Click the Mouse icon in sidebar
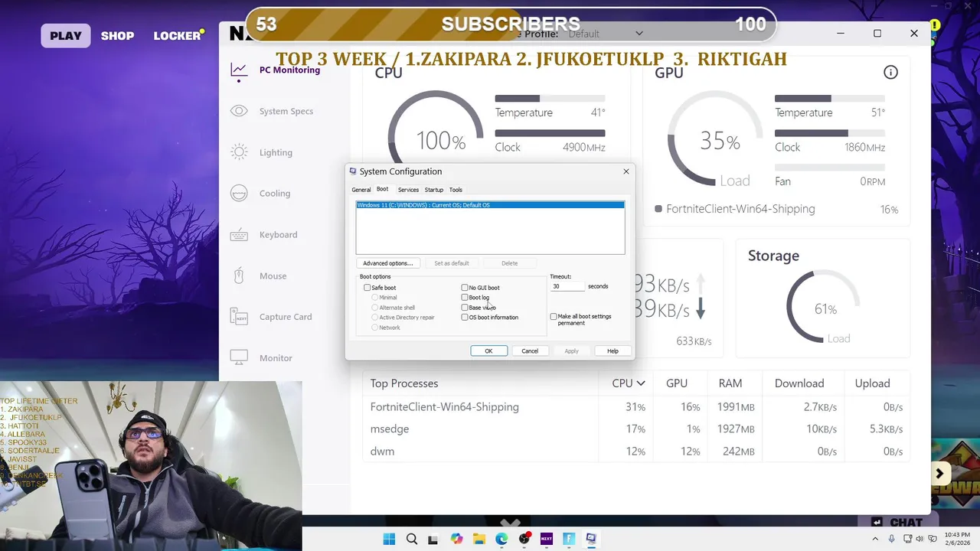The image size is (980, 551). [239, 275]
